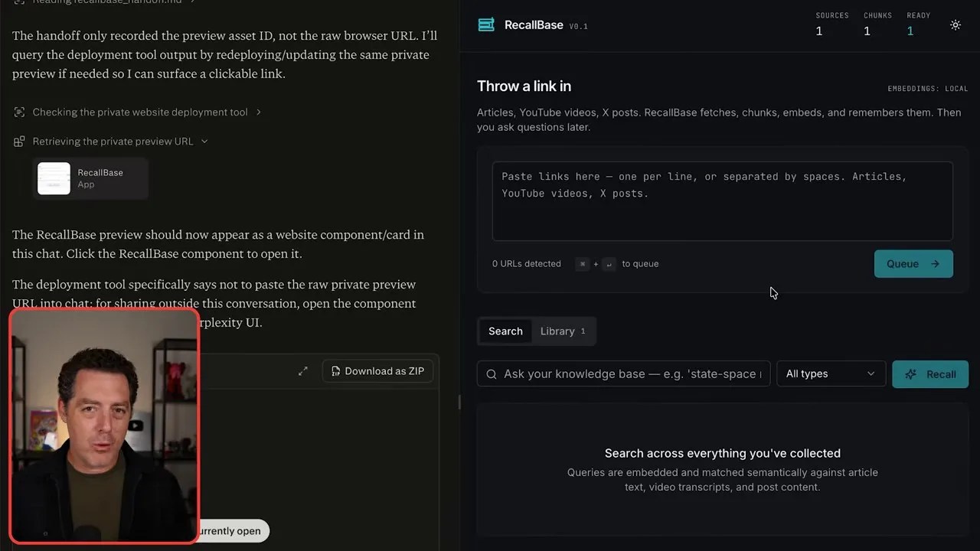This screenshot has width=980, height=551.
Task: Click the RecallBase logo icon
Action: point(486,25)
